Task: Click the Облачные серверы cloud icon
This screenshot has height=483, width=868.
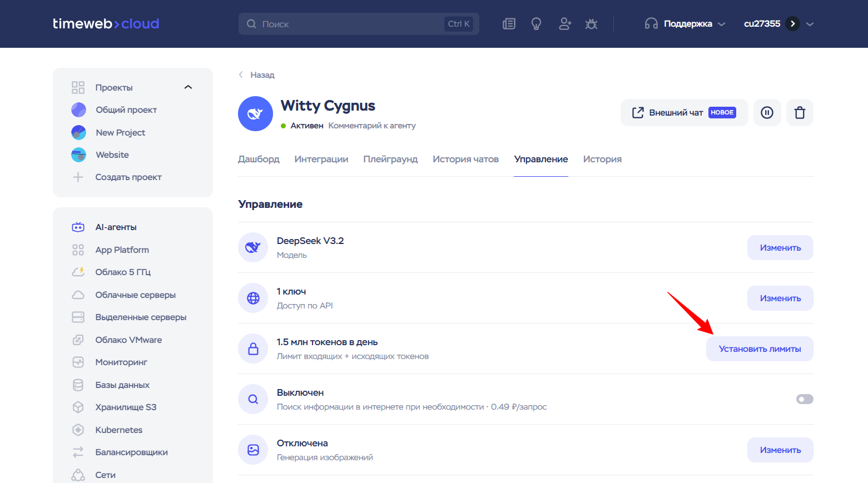Action: (78, 295)
